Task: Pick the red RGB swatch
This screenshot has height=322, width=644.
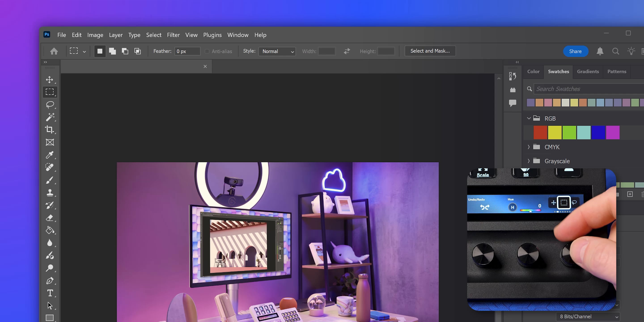Action: [x=540, y=133]
